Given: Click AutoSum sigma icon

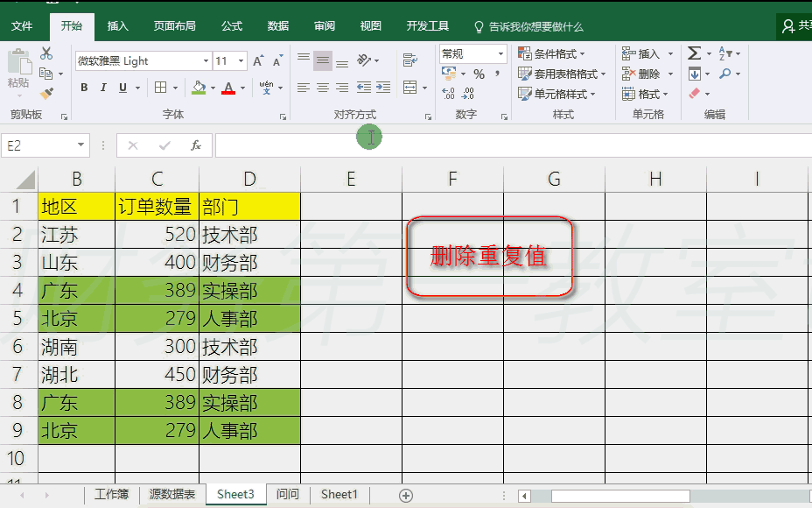Looking at the screenshot, I should click(x=695, y=53).
